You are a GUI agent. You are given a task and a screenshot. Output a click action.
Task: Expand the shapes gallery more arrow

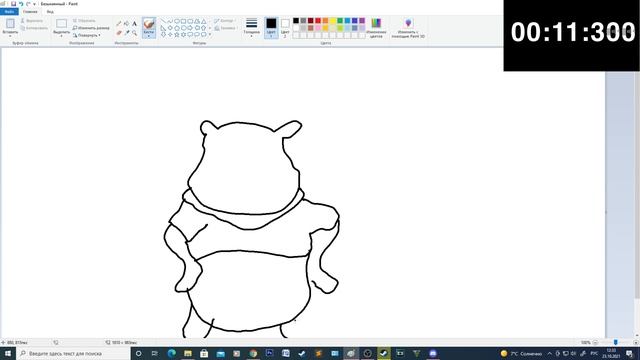(210, 35)
